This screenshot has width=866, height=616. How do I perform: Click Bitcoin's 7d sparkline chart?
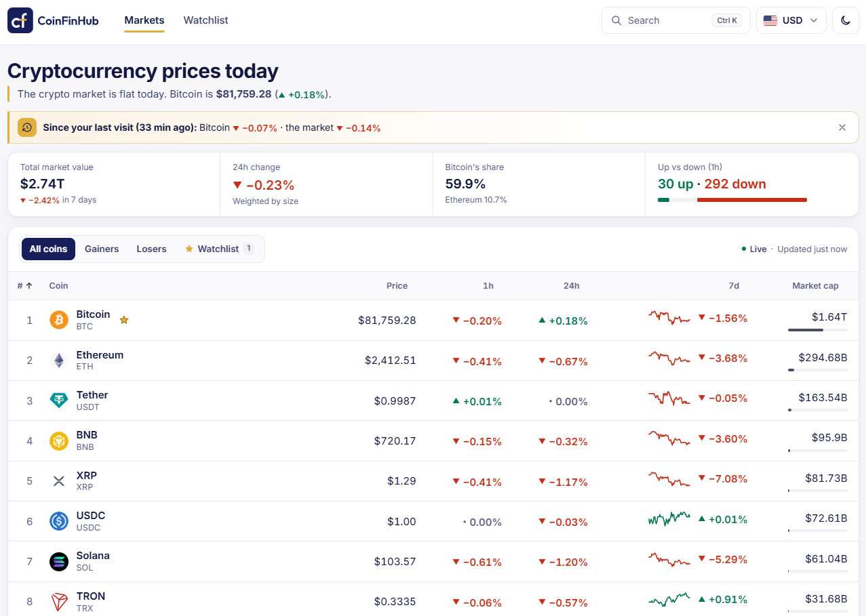coord(669,317)
